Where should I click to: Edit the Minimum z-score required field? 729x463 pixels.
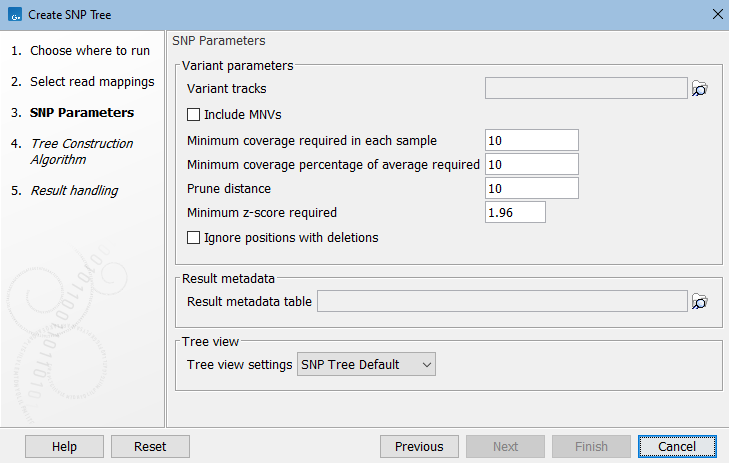coord(514,212)
